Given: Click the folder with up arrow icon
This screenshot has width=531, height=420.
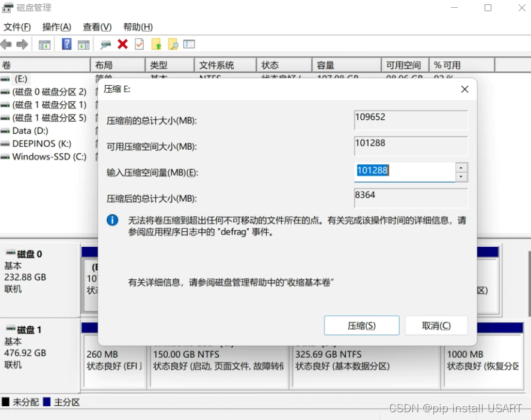Looking at the screenshot, I should (x=157, y=44).
